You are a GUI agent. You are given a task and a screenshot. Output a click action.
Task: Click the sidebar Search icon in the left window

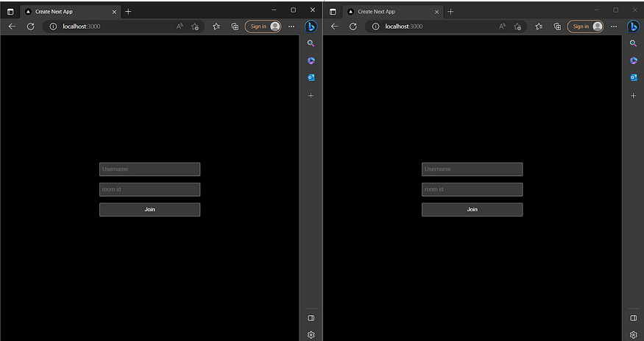coord(311,43)
